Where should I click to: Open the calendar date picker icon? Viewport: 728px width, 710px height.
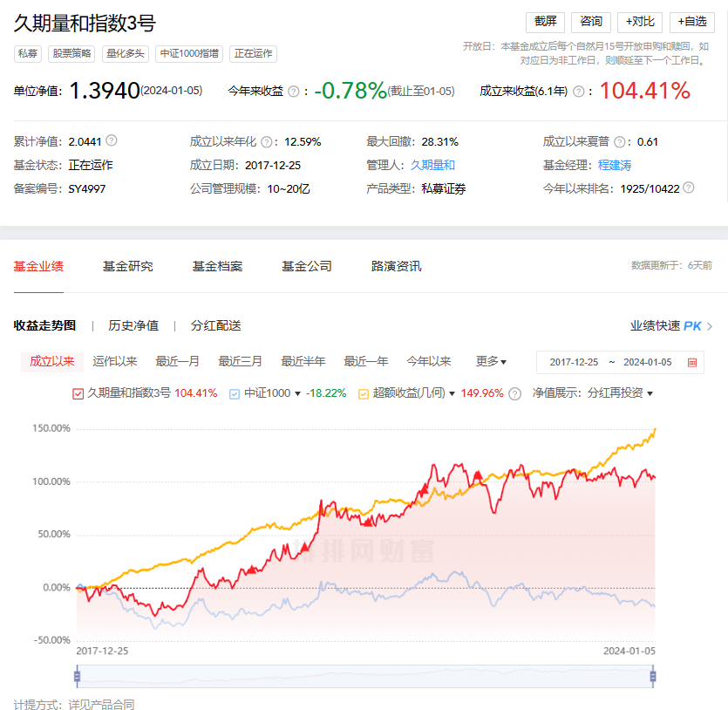692,362
